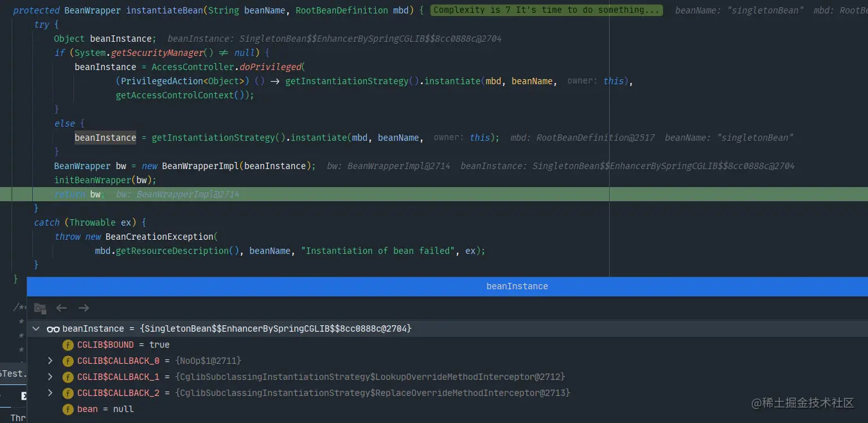This screenshot has width=868, height=423.
Task: Click getAccessControlContext() call in code
Action: pos(182,95)
